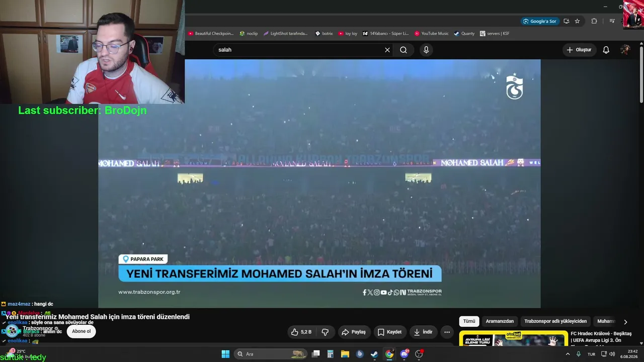Open the LightShot tarafında... bookmark
The height and width of the screenshot is (362, 644).
(x=285, y=34)
